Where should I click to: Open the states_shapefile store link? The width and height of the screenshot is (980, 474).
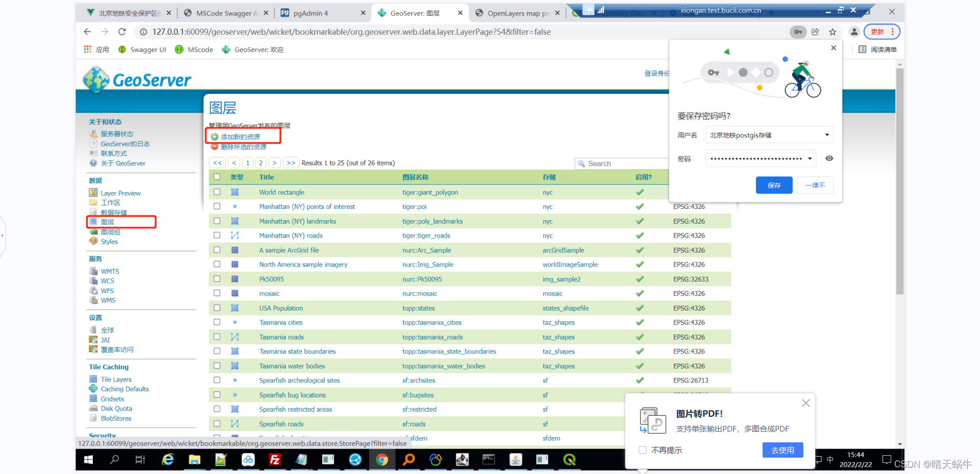tap(566, 308)
